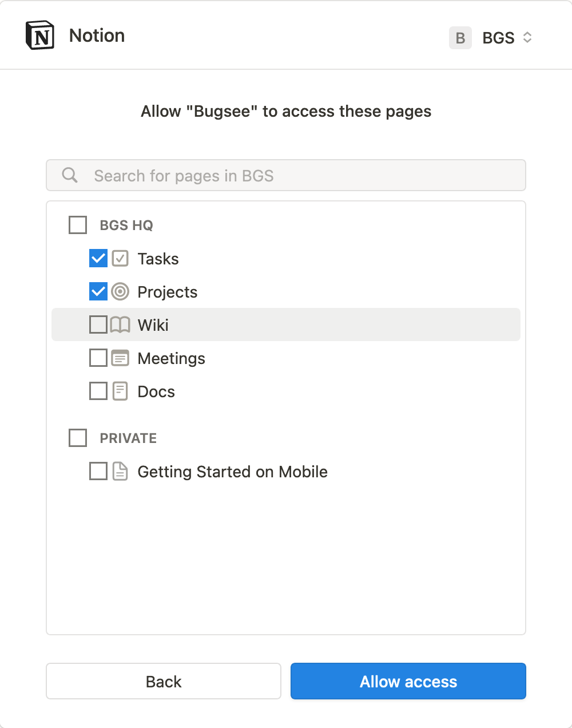Uncheck the Tasks checkbox

[98, 258]
